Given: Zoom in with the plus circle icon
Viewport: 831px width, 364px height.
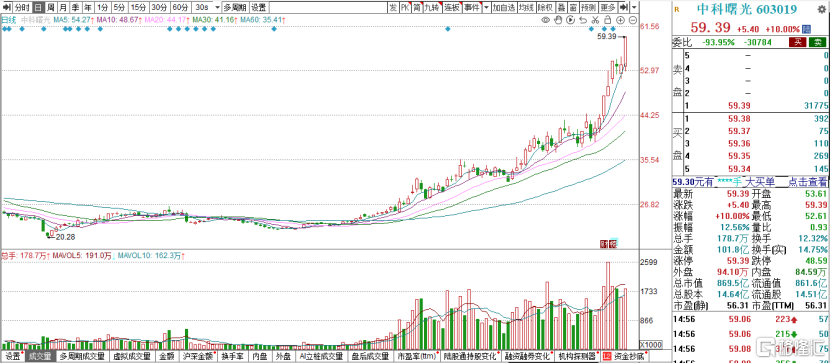Looking at the screenshot, I should click(621, 20).
